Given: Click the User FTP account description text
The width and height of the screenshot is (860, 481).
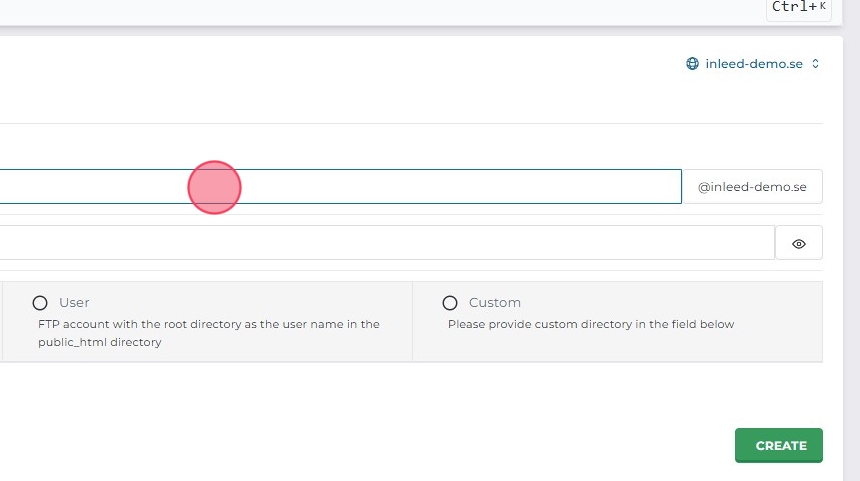Looking at the screenshot, I should (x=208, y=333).
